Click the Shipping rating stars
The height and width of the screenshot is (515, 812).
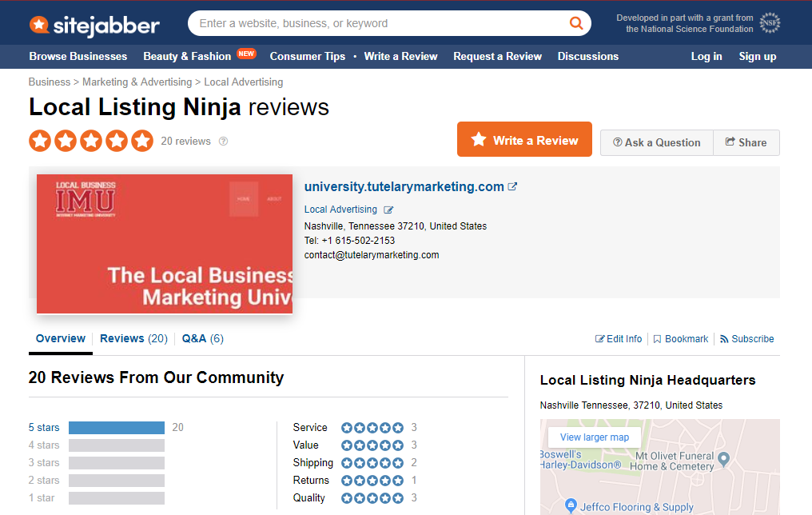pyautogui.click(x=372, y=463)
